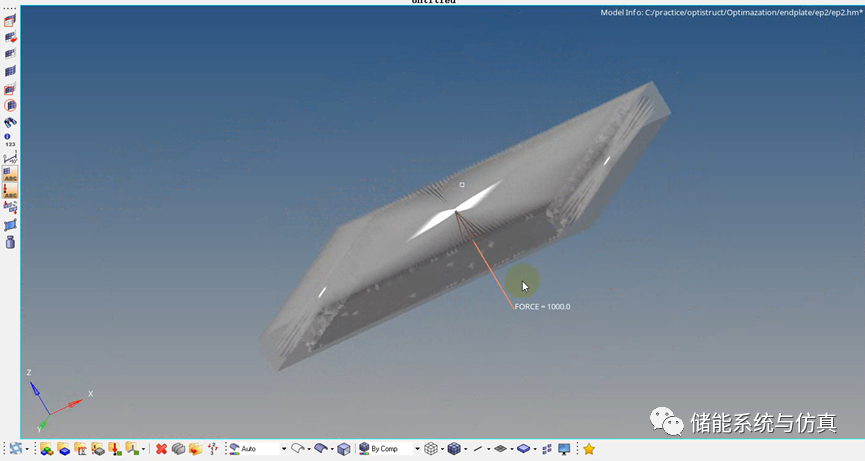The image size is (865, 461).
Task: Click the XYZ axis triad
Action: coord(58,400)
